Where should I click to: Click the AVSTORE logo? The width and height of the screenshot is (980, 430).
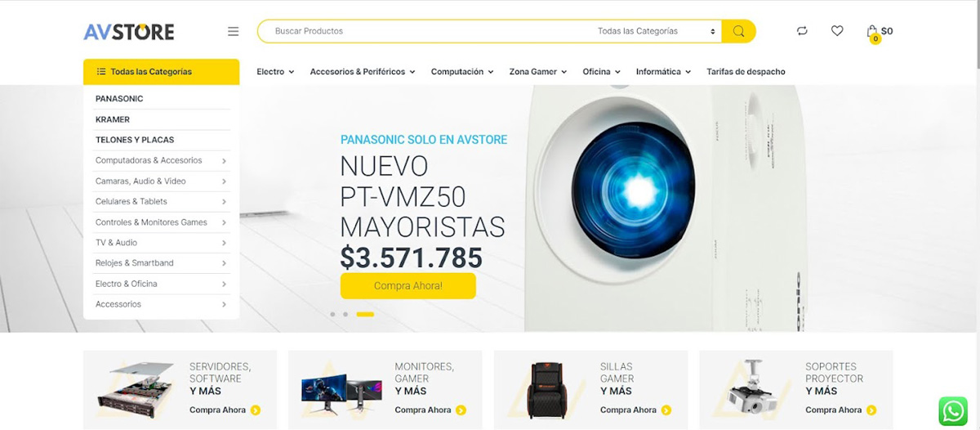point(129,32)
